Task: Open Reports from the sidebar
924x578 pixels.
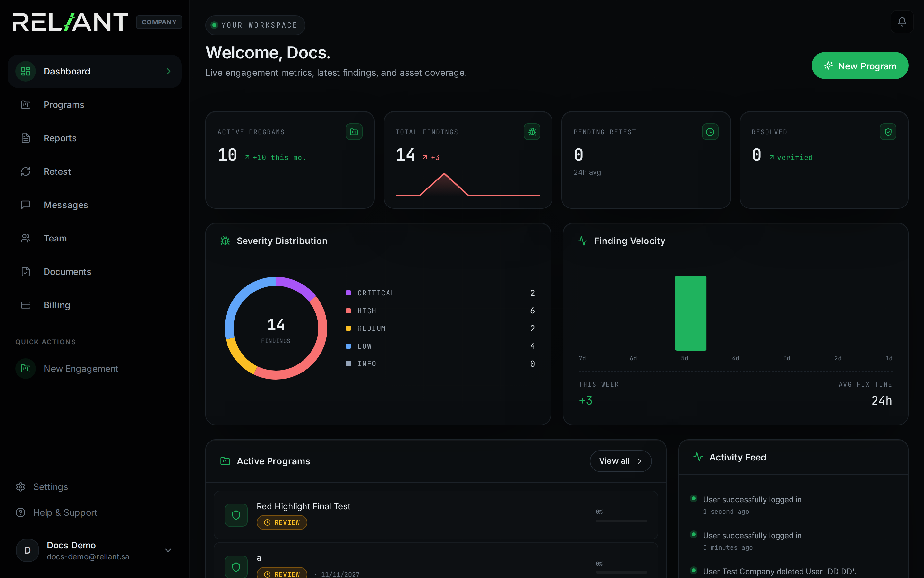Action: (94, 138)
